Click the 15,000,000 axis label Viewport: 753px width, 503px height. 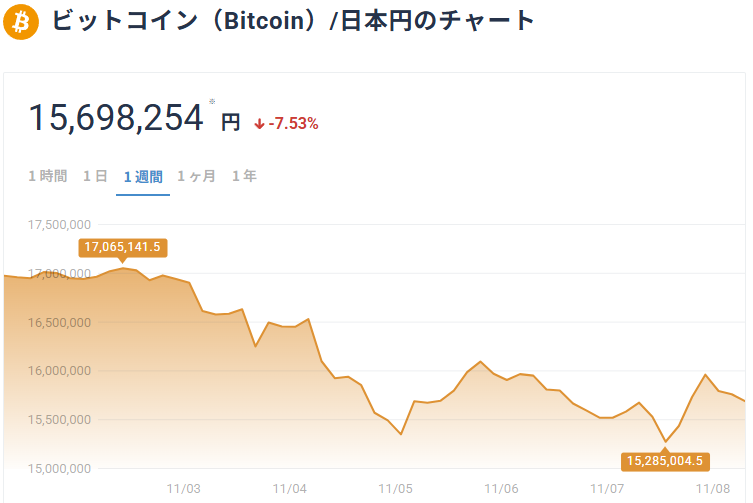61,469
